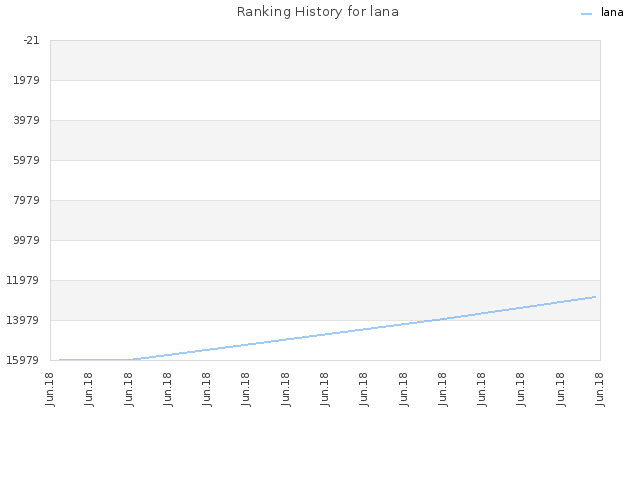Screen dimensions: 640x480
Task: Click the y-axis label 9979
Action: (27, 240)
